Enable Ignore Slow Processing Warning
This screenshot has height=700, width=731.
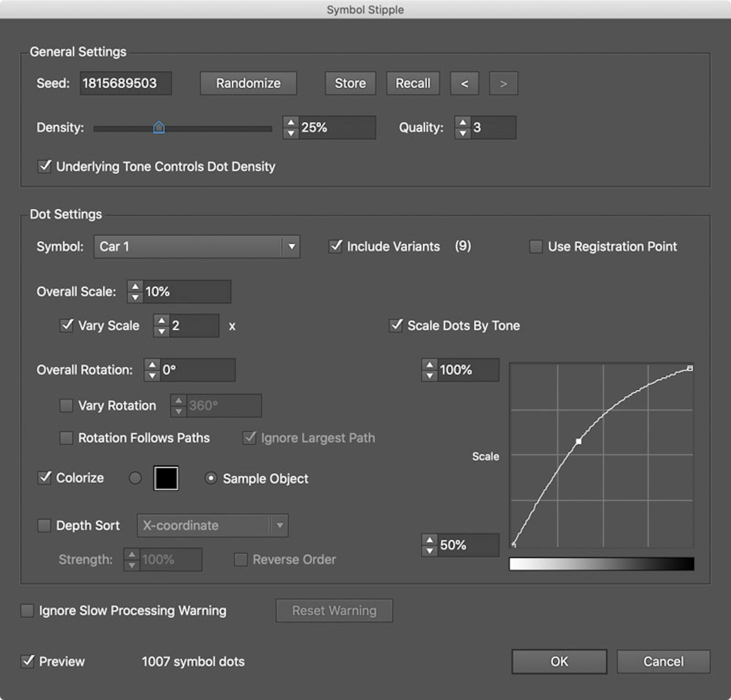(26, 610)
